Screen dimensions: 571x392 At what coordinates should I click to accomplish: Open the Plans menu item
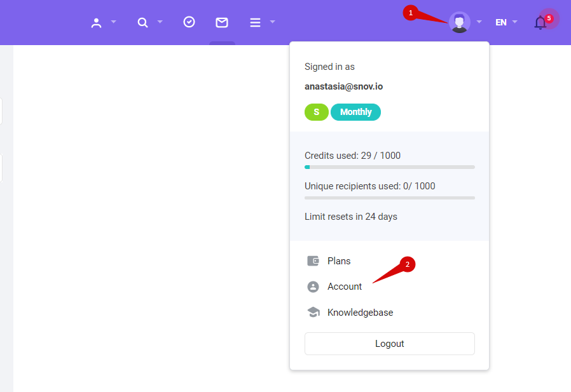(339, 261)
